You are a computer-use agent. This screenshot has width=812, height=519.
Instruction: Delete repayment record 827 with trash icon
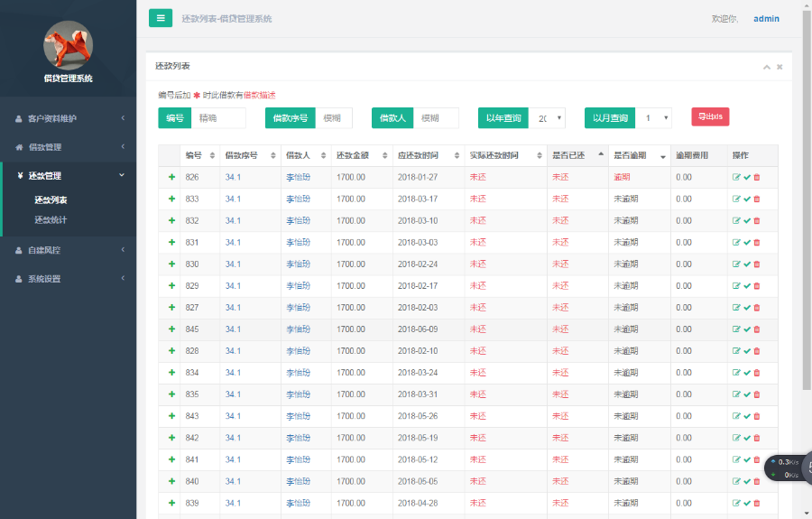[757, 308]
